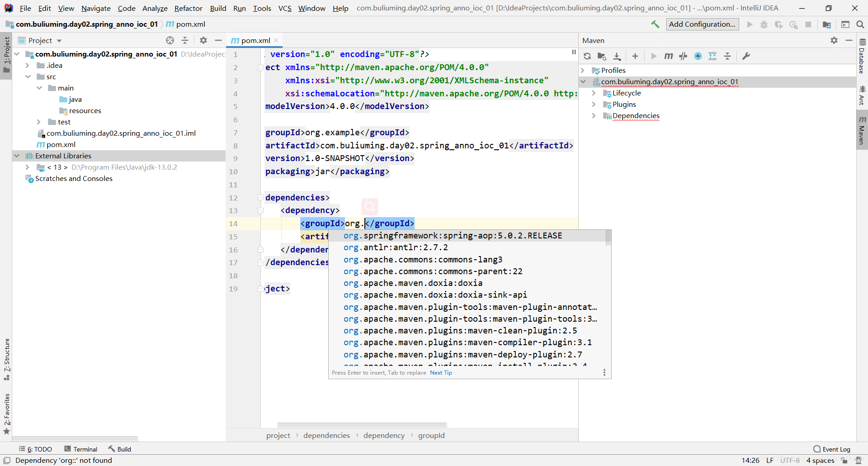Click the Build project hammer icon
This screenshot has width=868, height=466.
655,24
